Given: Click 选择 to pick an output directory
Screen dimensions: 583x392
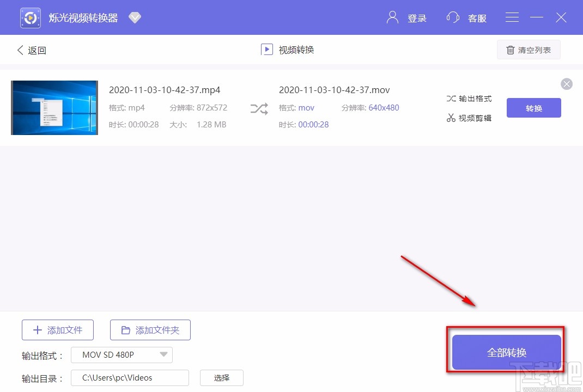Looking at the screenshot, I should pos(221,377).
